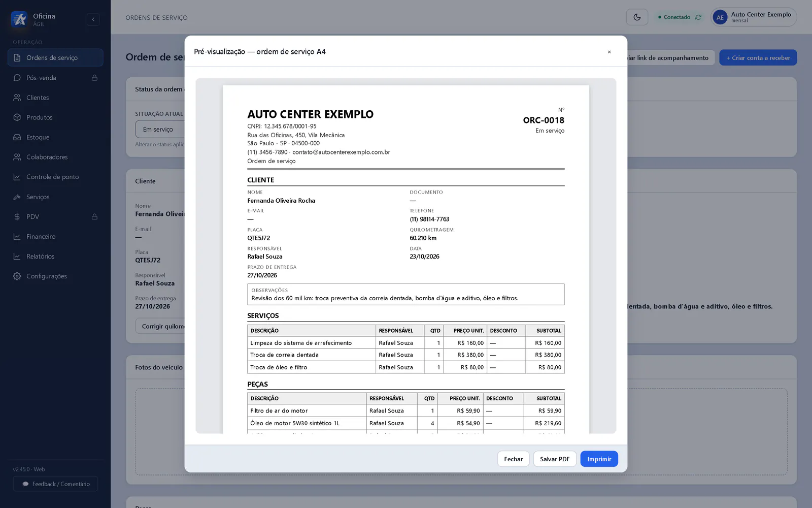Click the ORC-0018 order number in preview
This screenshot has height=508, width=812.
pos(544,120)
